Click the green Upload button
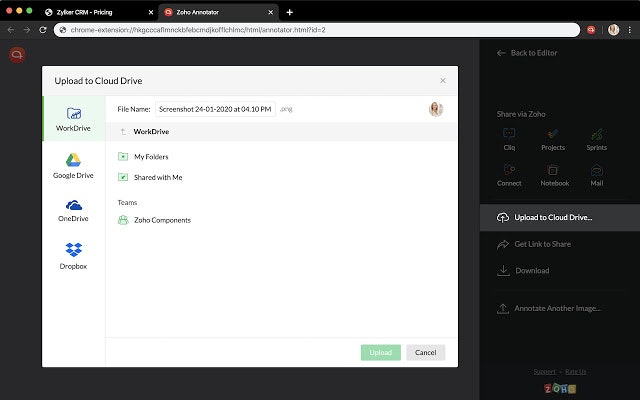 tap(380, 352)
